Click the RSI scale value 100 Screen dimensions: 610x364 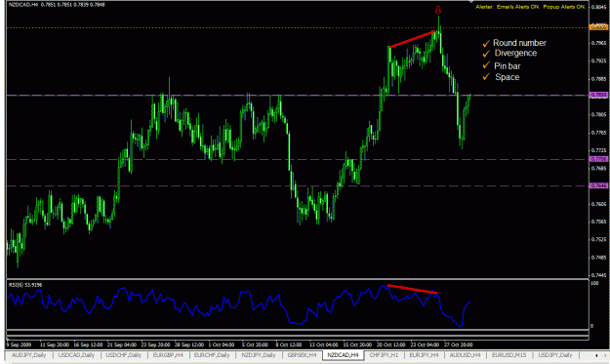coord(594,284)
